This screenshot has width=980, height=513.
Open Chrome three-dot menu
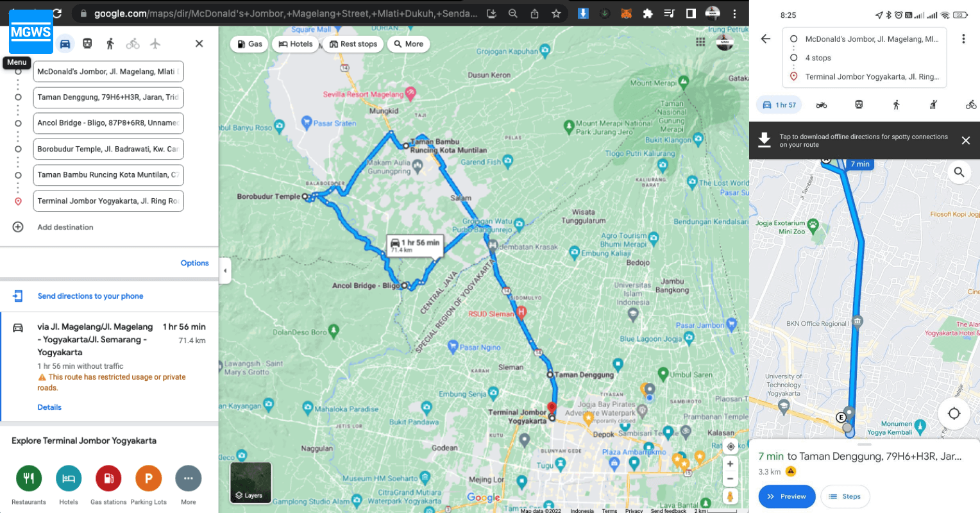734,13
